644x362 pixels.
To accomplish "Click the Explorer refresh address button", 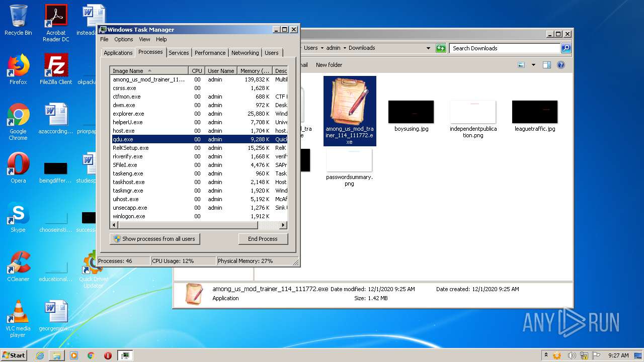I will coord(441,48).
